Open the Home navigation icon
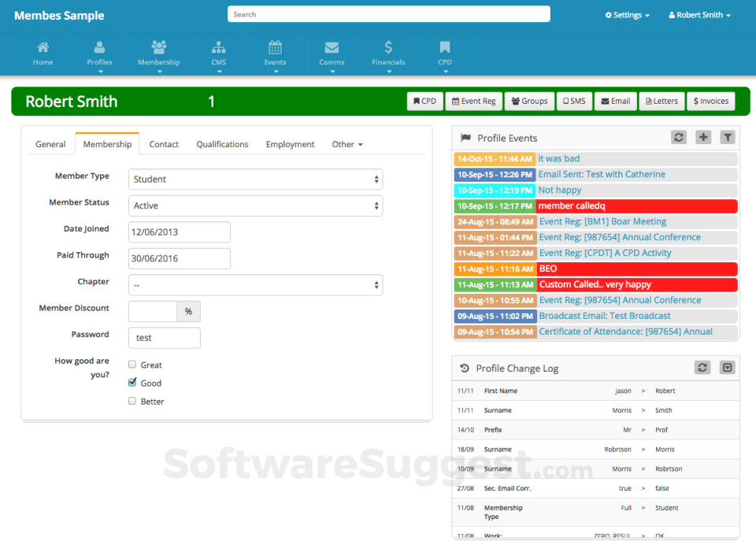The height and width of the screenshot is (541, 756). (43, 48)
